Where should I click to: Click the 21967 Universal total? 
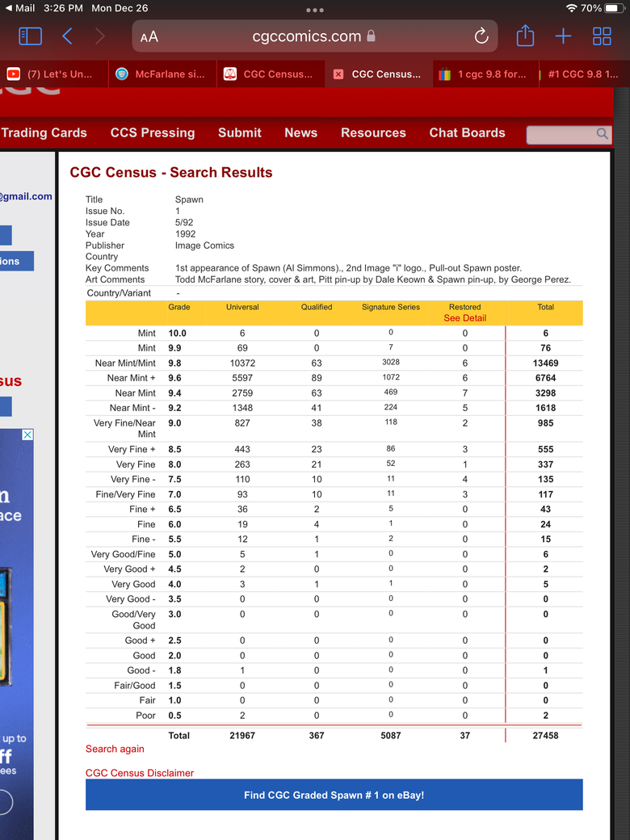[x=242, y=736]
